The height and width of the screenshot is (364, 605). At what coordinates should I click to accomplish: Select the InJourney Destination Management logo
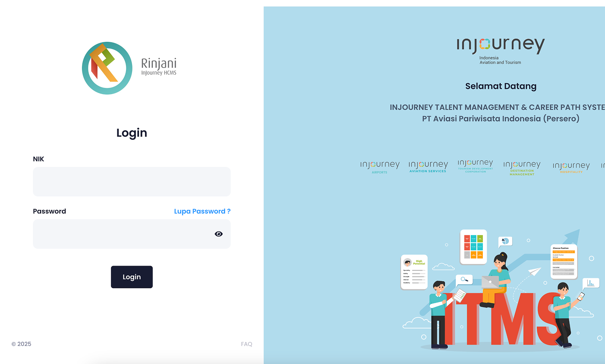pyautogui.click(x=522, y=168)
